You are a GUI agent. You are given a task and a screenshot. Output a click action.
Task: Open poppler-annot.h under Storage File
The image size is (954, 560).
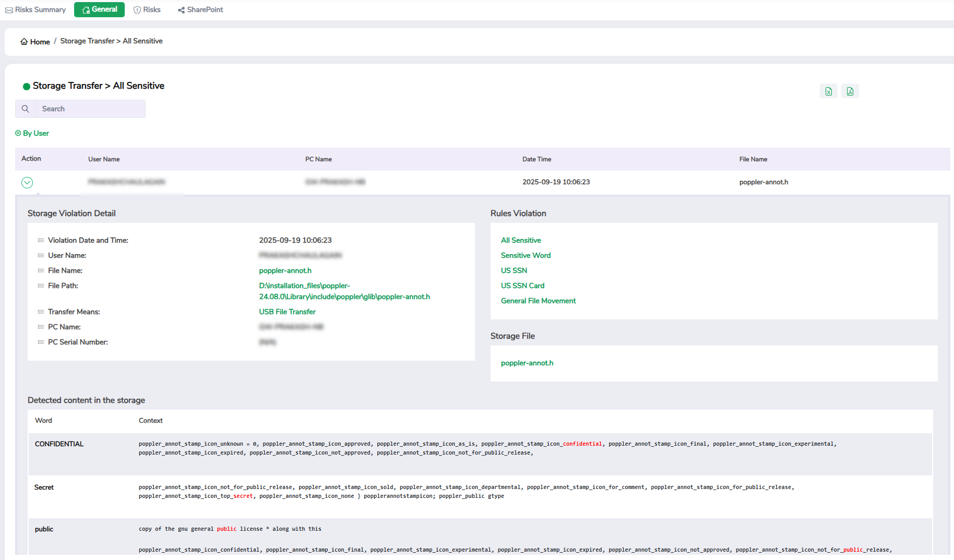pos(527,363)
